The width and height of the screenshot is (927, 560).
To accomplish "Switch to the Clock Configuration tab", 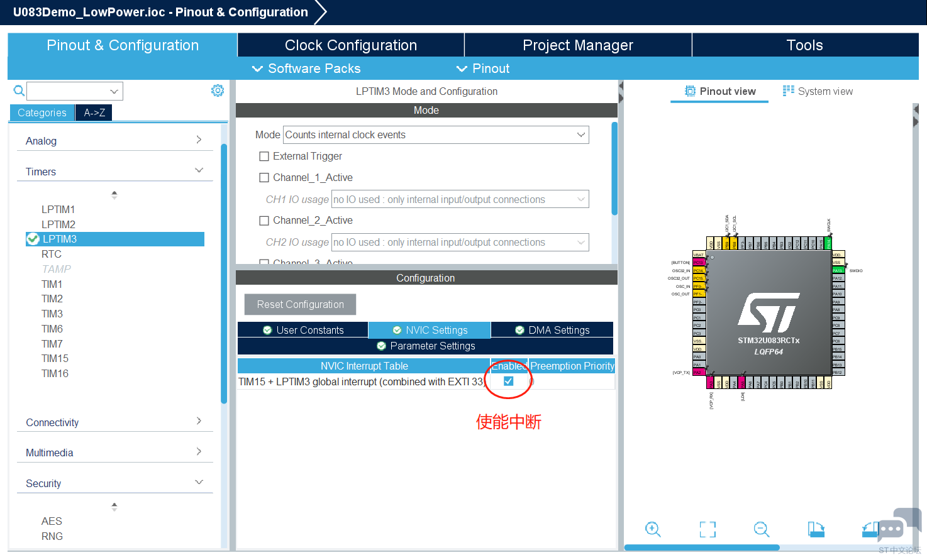I will point(351,45).
